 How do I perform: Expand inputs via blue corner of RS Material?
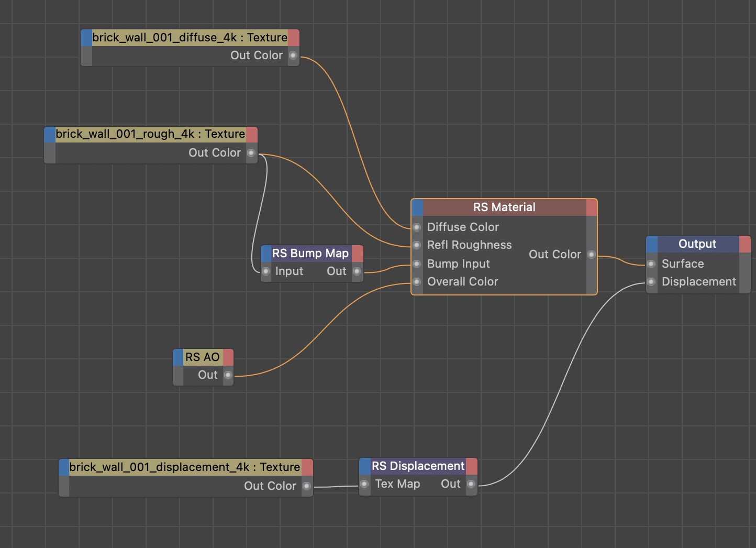click(417, 207)
